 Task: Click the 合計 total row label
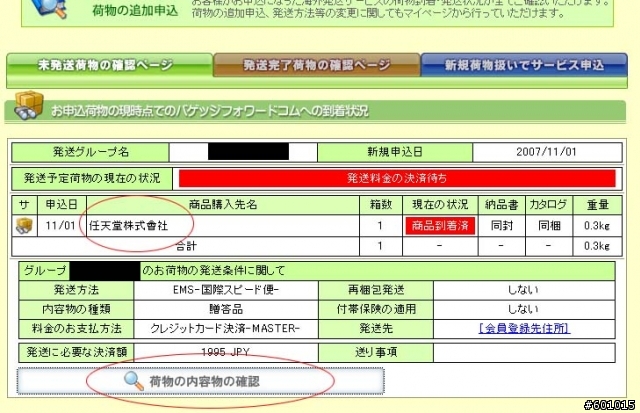[x=186, y=246]
